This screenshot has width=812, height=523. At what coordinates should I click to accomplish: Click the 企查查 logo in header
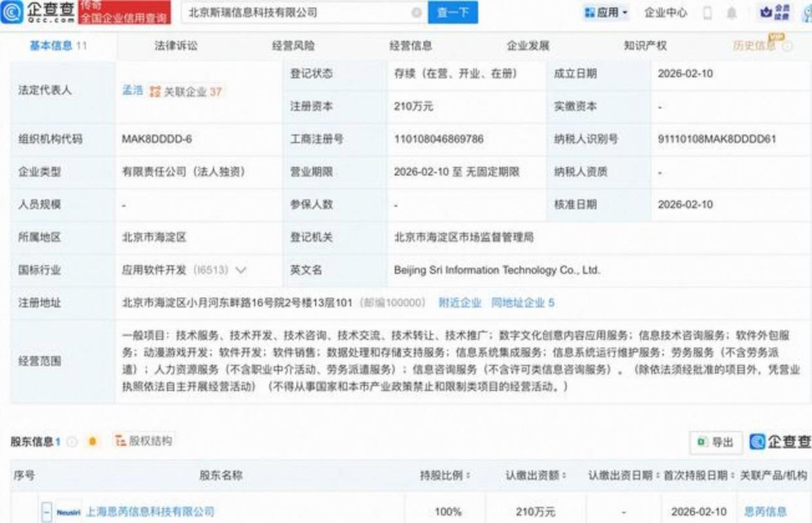[x=38, y=12]
